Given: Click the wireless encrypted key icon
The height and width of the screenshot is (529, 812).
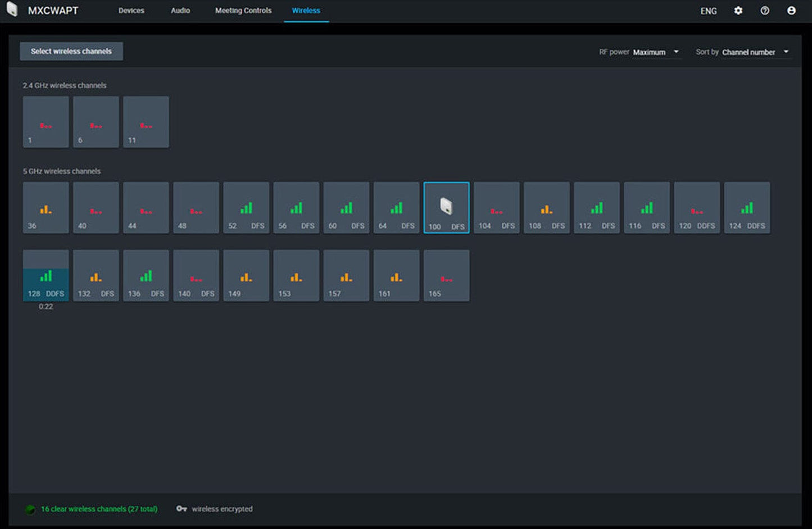Looking at the screenshot, I should click(182, 509).
